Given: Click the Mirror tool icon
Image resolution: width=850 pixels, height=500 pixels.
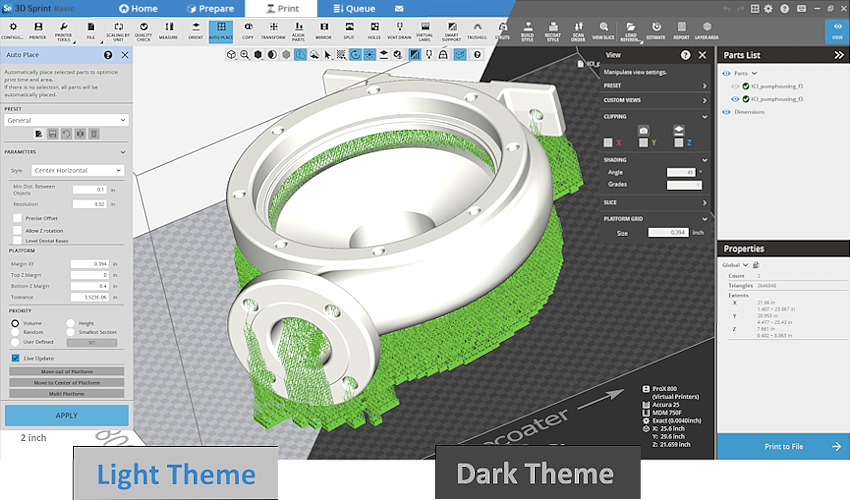Looking at the screenshot, I should coord(323,32).
